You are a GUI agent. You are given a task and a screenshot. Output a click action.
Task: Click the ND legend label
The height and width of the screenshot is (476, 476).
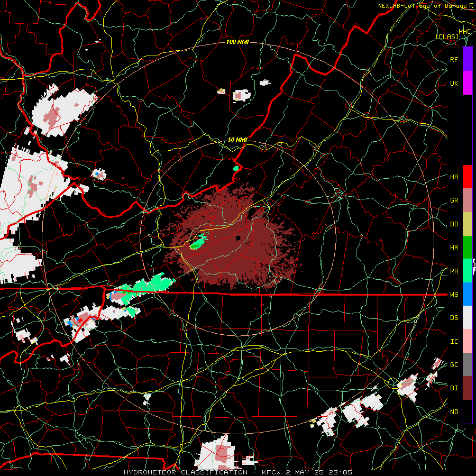pyautogui.click(x=454, y=412)
